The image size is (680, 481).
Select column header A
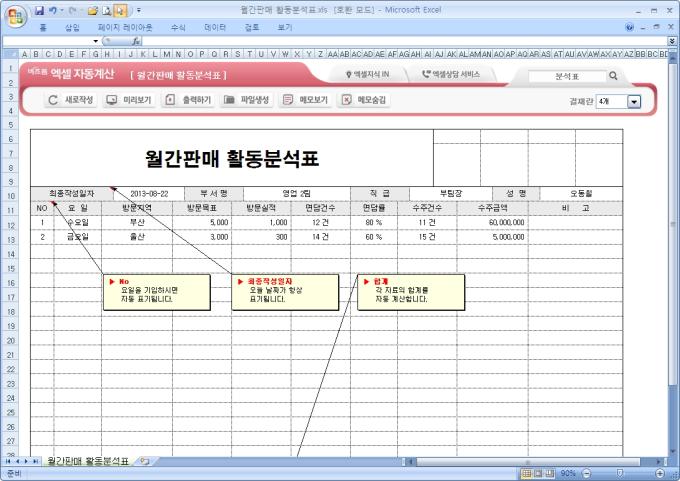point(24,54)
